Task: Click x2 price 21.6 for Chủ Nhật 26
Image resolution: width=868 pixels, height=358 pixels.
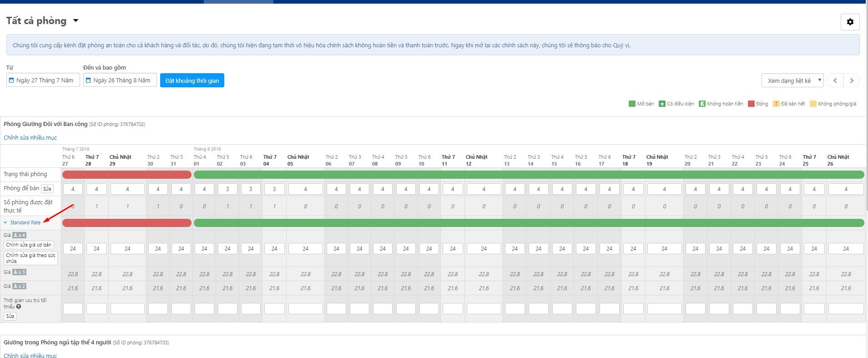Action: (846, 288)
